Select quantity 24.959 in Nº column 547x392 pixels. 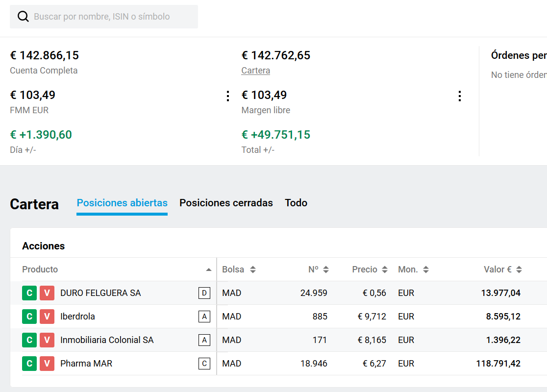point(314,293)
